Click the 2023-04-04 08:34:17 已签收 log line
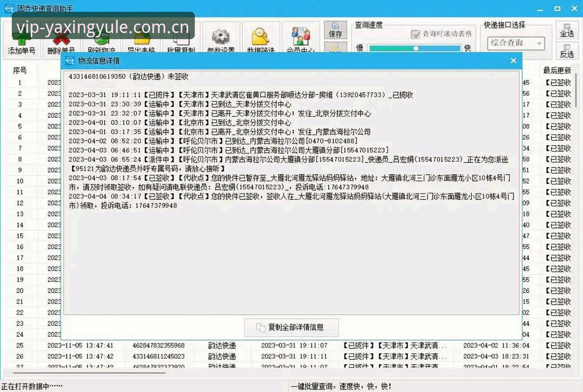 point(291,201)
